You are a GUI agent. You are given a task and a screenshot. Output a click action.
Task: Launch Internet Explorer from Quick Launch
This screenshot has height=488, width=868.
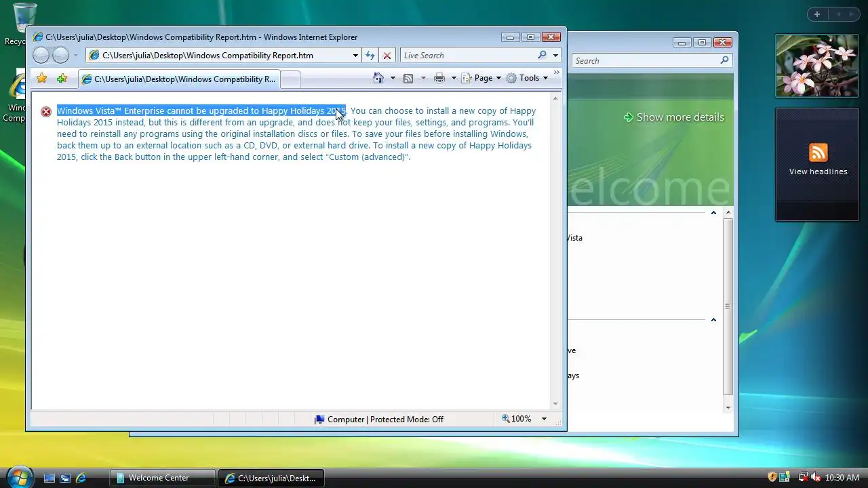pyautogui.click(x=81, y=478)
